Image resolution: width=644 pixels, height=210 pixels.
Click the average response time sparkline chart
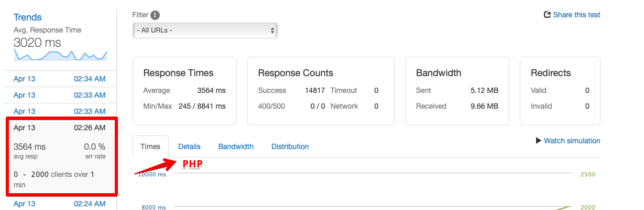(60, 55)
